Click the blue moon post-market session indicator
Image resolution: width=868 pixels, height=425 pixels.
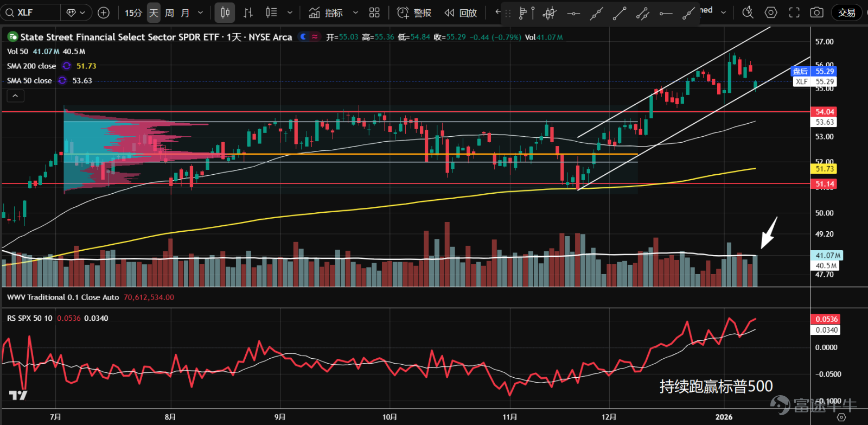[304, 37]
